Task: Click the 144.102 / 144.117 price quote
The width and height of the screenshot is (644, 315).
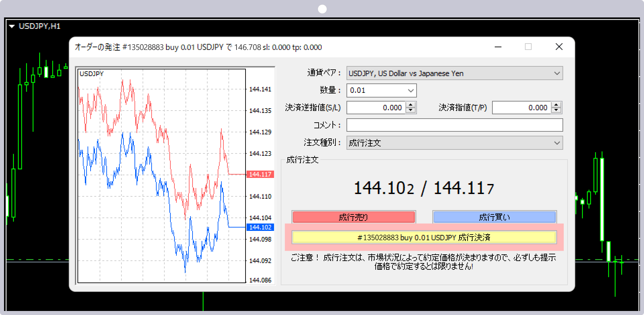Action: click(x=424, y=188)
